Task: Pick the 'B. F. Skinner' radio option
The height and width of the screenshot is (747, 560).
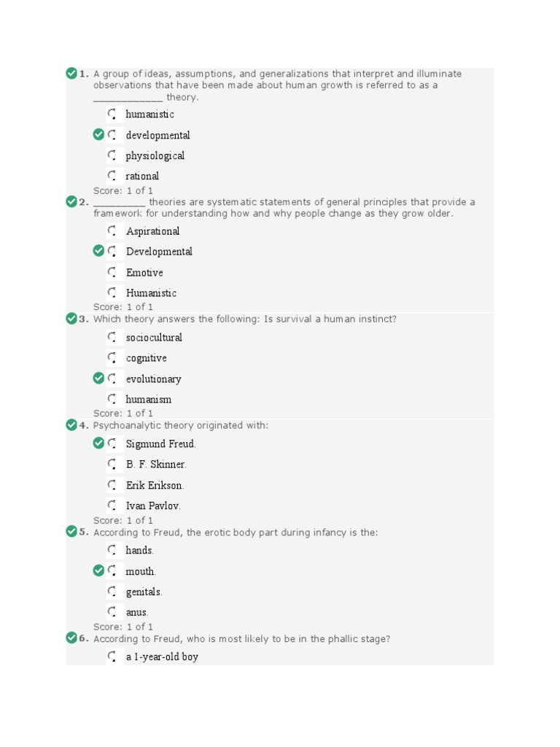Action: [112, 463]
